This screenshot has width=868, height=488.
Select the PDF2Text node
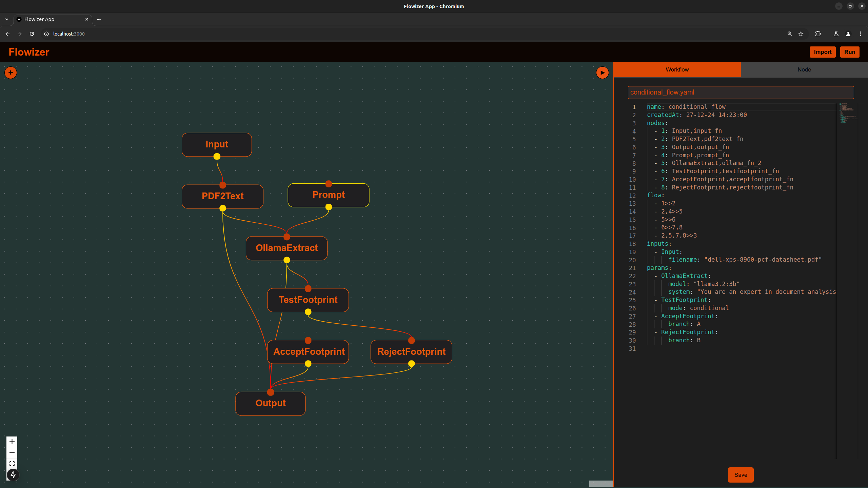[x=222, y=197]
